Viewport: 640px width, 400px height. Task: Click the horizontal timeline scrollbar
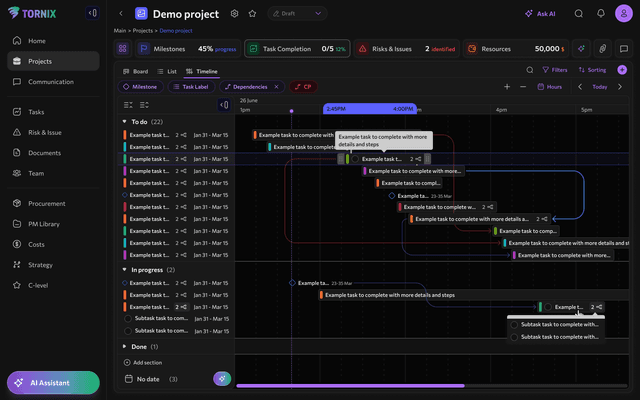pyautogui.click(x=350, y=385)
